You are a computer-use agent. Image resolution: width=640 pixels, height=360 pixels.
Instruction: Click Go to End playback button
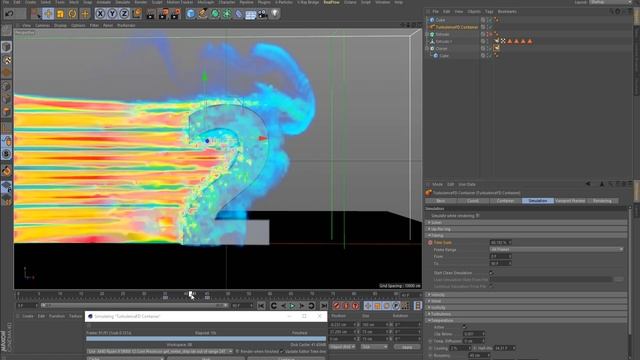[x=324, y=306]
